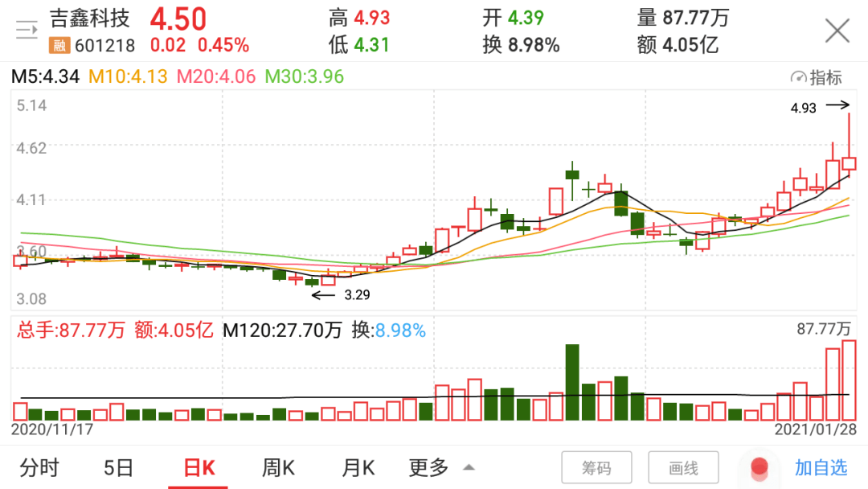Viewport: 868px width, 489px height.
Task: Tap the high price 4.93 in header
Action: coord(372,18)
